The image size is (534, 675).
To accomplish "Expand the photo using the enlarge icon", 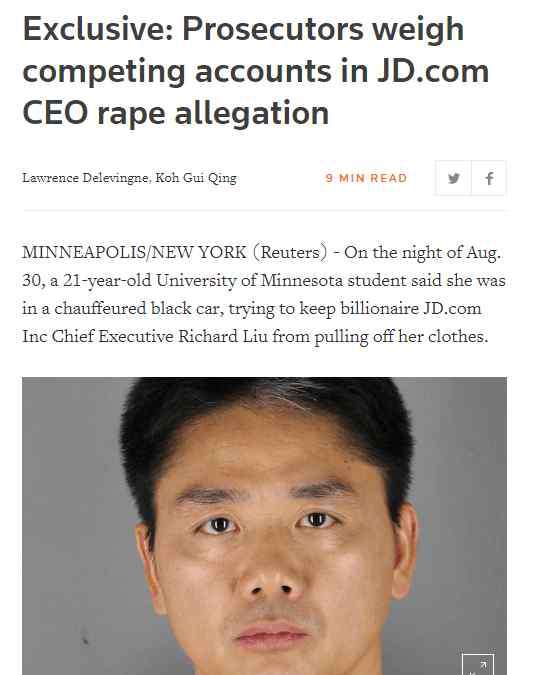I will pyautogui.click(x=478, y=664).
